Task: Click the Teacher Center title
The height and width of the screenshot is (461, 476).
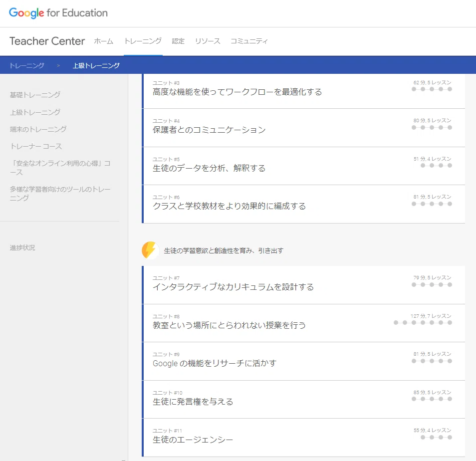Action: (47, 41)
